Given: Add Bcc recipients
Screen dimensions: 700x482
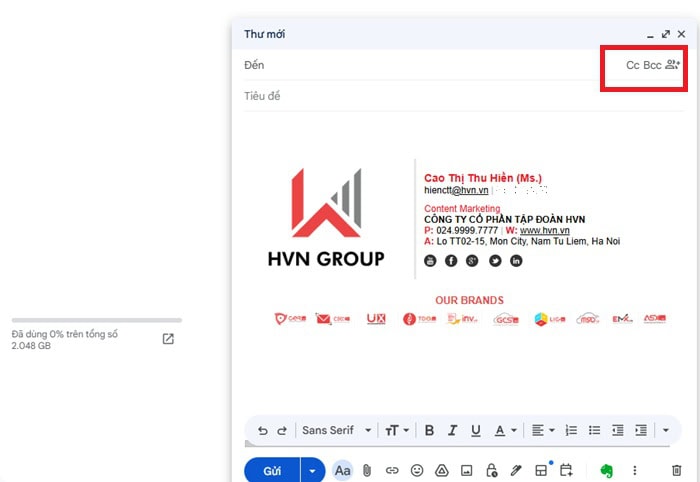Looking at the screenshot, I should [652, 65].
